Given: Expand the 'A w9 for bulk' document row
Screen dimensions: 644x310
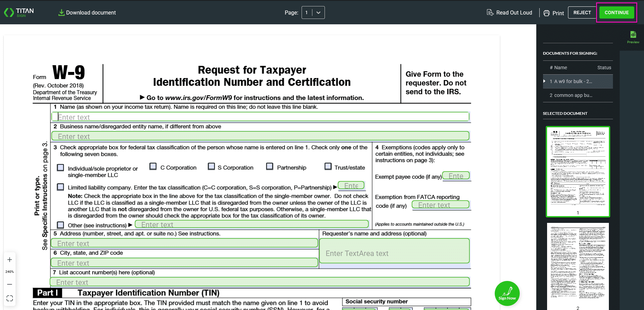Looking at the screenshot, I should pyautogui.click(x=544, y=81).
